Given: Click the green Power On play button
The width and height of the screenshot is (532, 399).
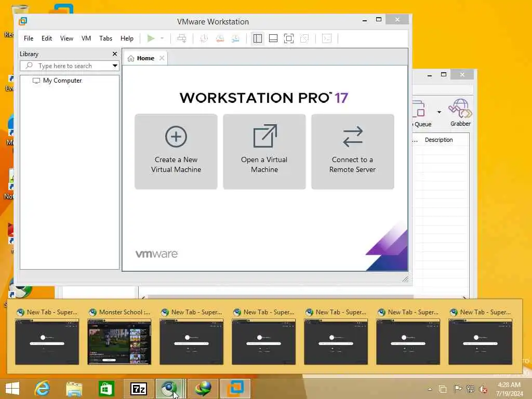Looking at the screenshot, I should [x=151, y=38].
